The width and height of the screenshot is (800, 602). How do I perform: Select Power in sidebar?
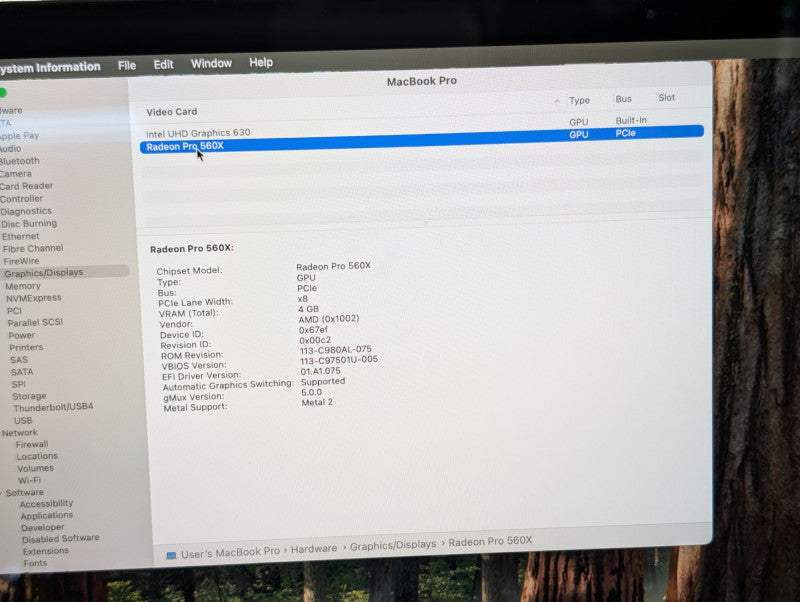click(22, 335)
